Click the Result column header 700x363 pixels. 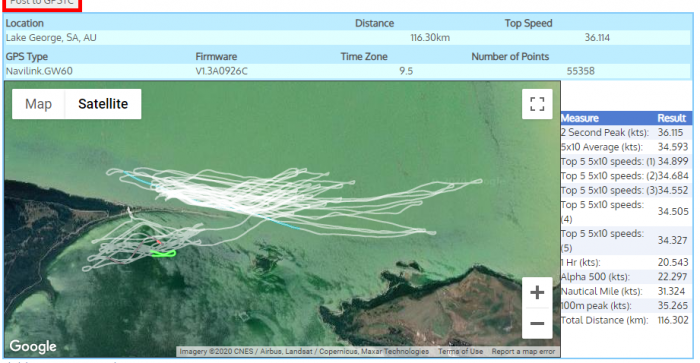[671, 118]
